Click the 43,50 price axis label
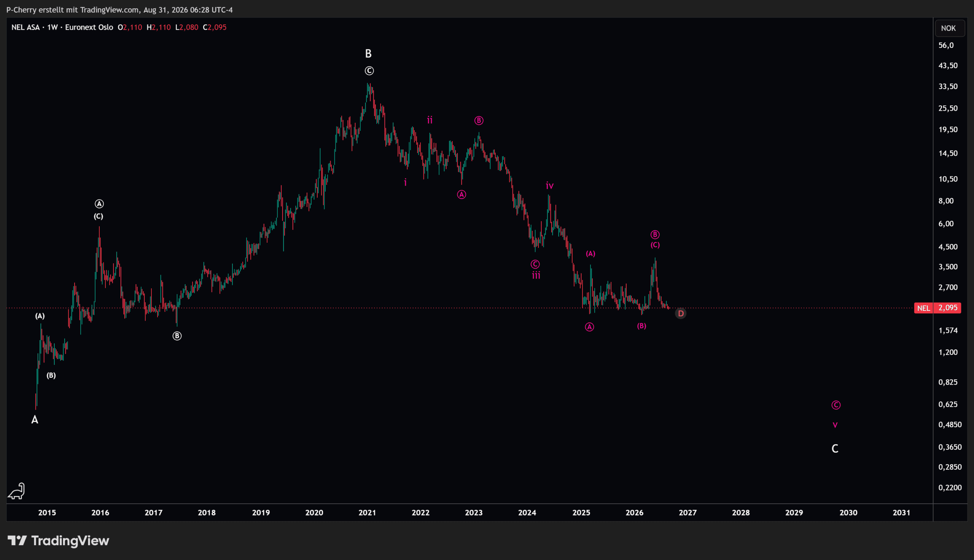 coord(948,65)
